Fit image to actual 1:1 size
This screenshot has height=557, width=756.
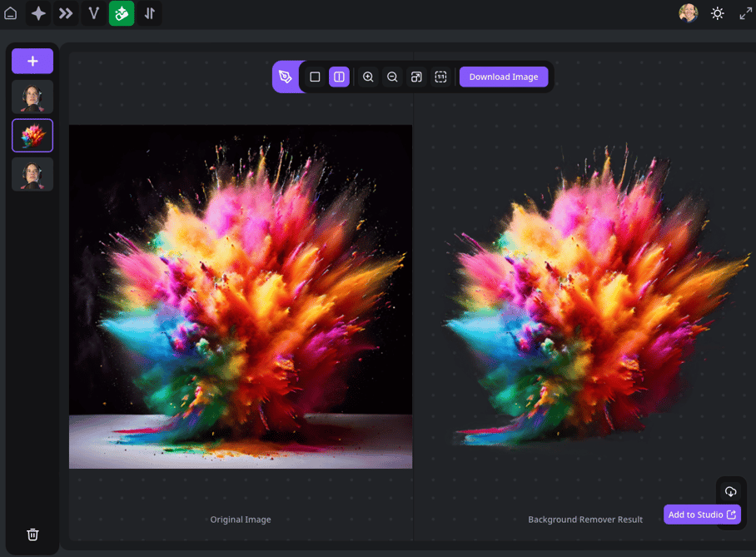click(x=440, y=77)
